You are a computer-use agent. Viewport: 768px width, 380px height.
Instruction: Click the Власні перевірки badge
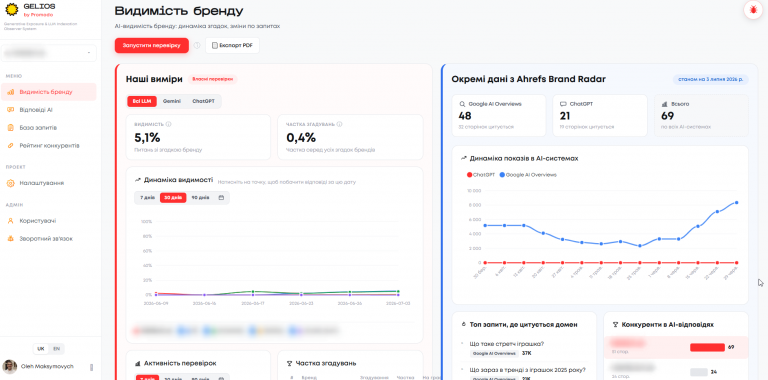(x=213, y=79)
